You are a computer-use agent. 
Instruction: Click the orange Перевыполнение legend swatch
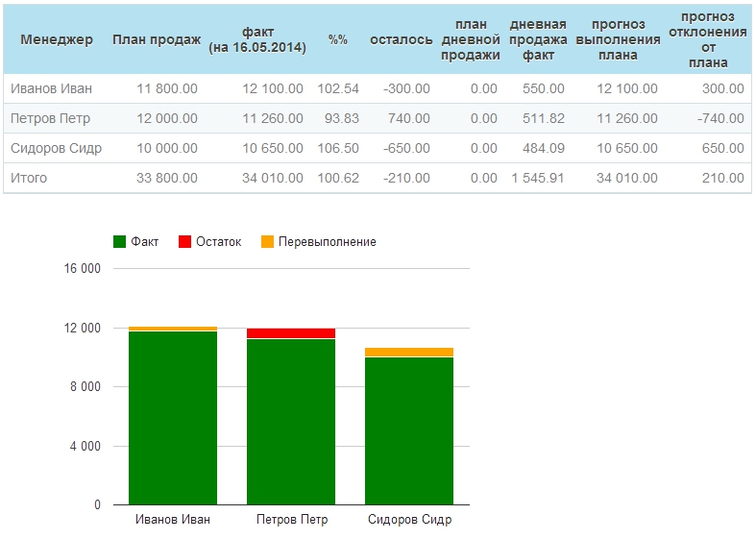(268, 242)
